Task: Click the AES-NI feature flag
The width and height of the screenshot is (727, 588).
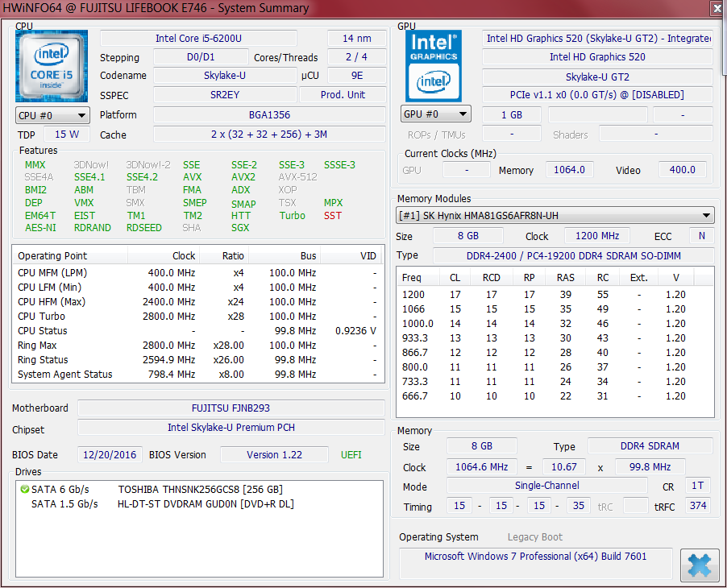Action: pos(40,228)
